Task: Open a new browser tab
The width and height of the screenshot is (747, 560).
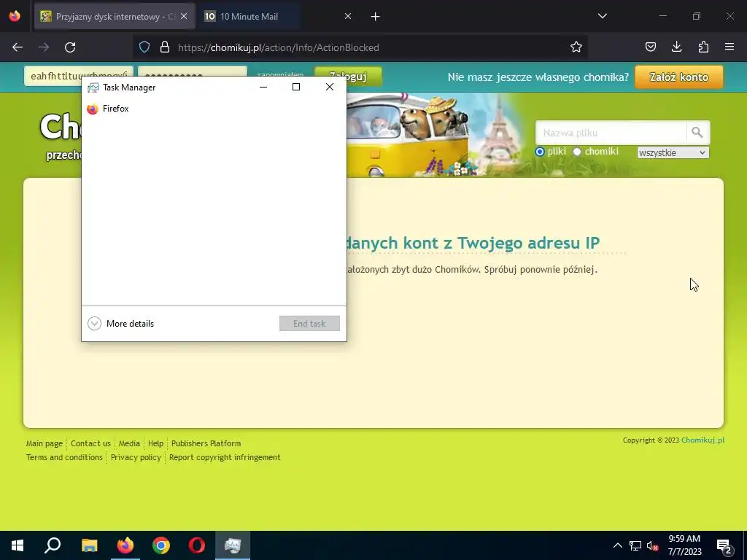Action: coord(376,17)
